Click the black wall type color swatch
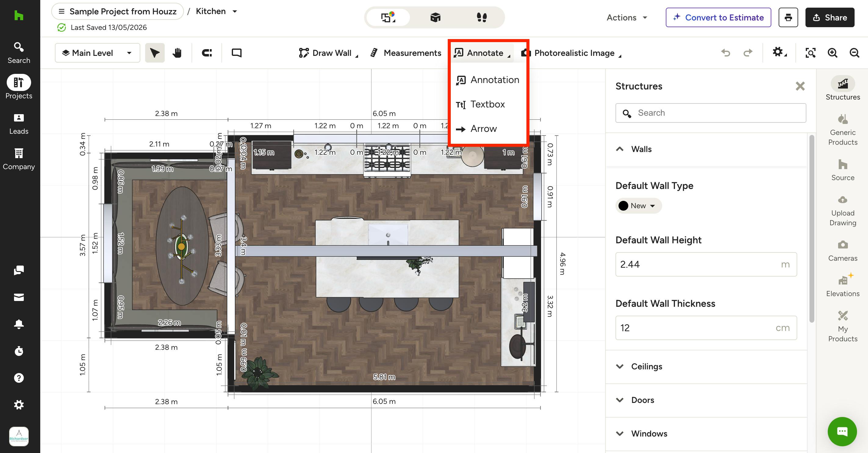 tap(623, 206)
